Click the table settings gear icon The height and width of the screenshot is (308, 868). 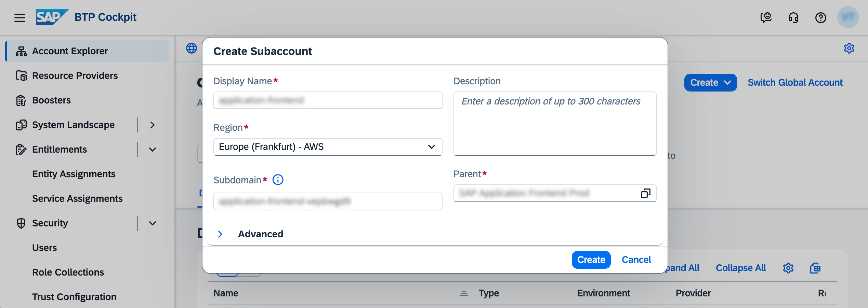(x=788, y=268)
